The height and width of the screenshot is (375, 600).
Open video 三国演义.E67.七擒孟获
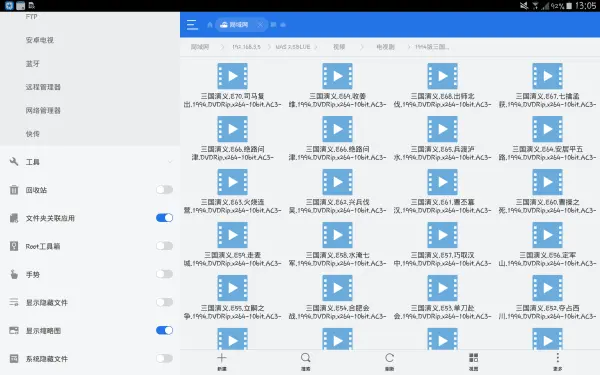point(547,76)
